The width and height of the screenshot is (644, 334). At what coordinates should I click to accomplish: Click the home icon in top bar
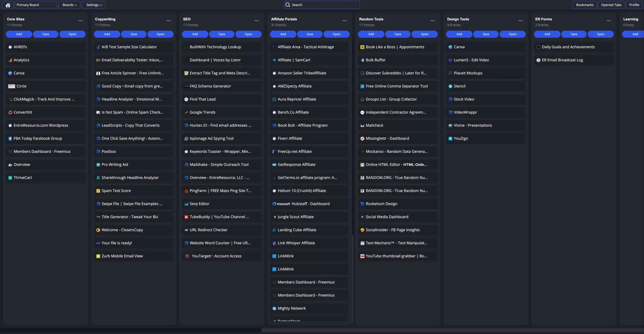tap(8, 5)
